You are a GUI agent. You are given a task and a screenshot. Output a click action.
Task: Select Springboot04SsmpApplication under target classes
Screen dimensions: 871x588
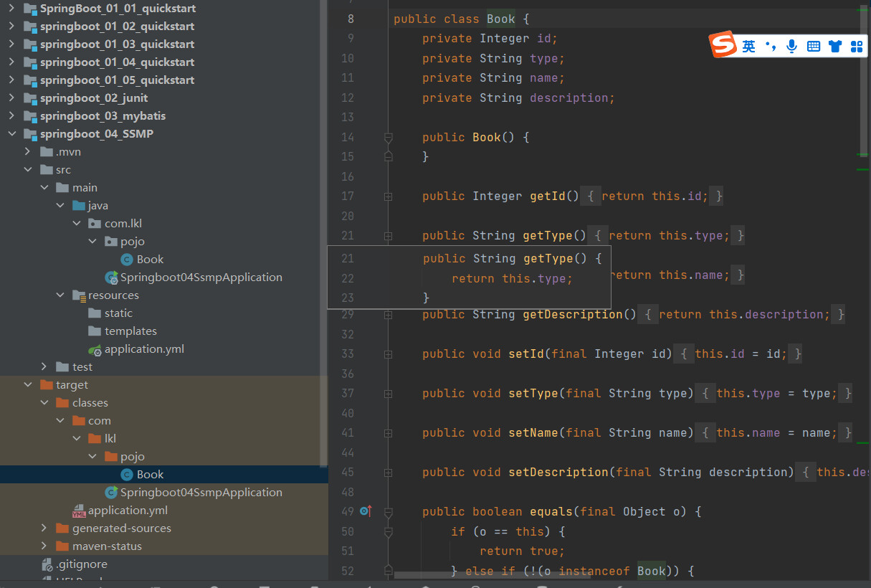[x=201, y=493]
